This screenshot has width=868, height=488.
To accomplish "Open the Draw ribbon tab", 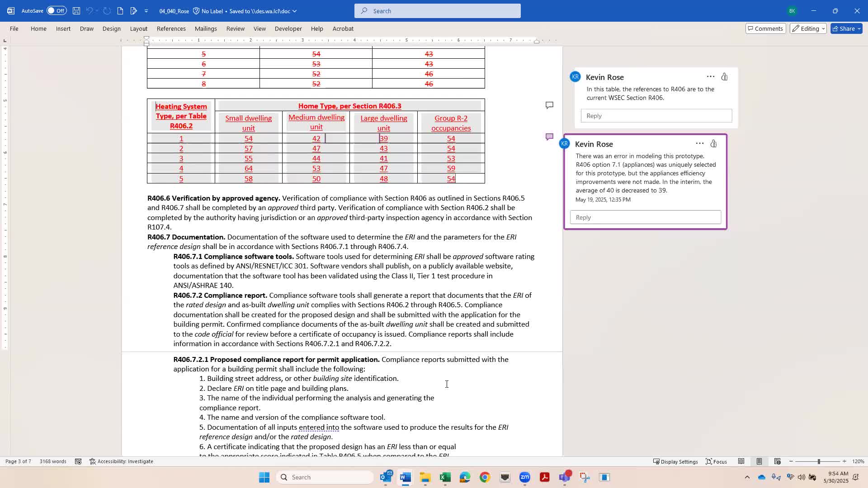I will [87, 28].
